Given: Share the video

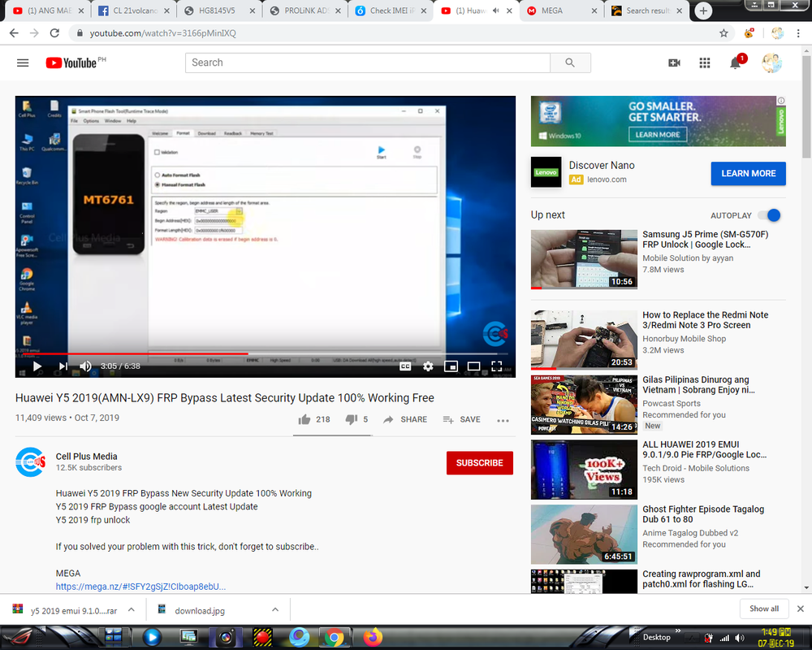Looking at the screenshot, I should [405, 419].
